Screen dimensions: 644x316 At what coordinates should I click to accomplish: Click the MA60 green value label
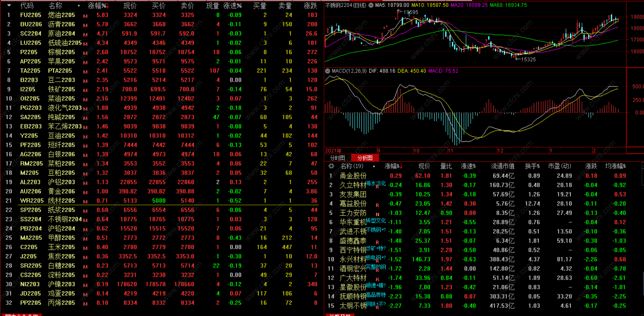tap(508, 5)
